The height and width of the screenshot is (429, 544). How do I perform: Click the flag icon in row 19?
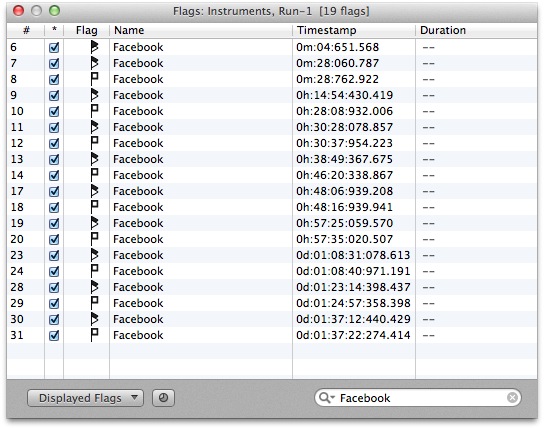(x=94, y=223)
